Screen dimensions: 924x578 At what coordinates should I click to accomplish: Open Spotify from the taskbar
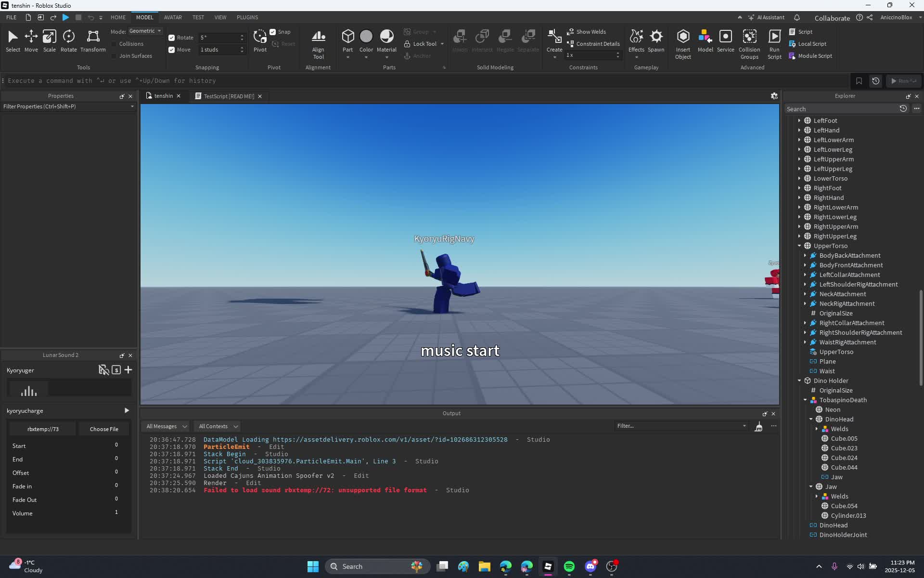pyautogui.click(x=569, y=566)
